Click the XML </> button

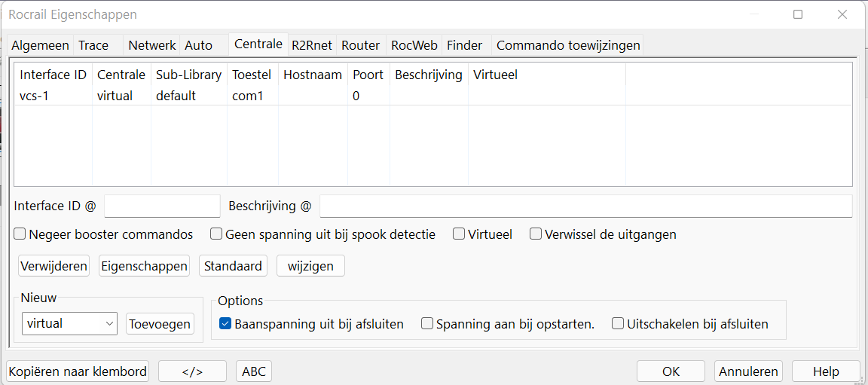point(192,371)
